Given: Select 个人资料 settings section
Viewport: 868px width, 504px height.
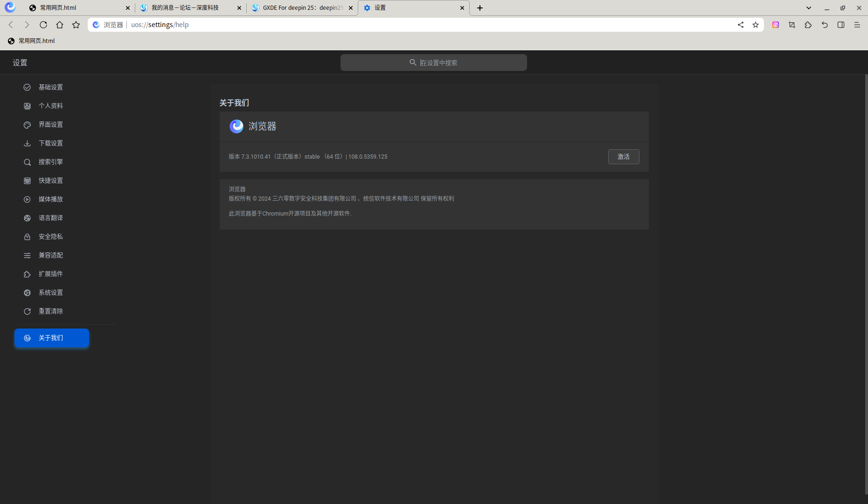Looking at the screenshot, I should tap(50, 106).
